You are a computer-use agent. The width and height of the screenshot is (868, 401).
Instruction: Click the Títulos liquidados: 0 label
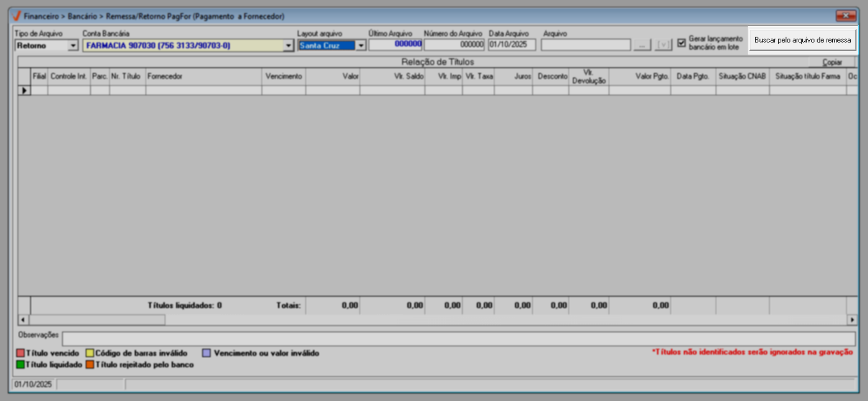pos(185,305)
